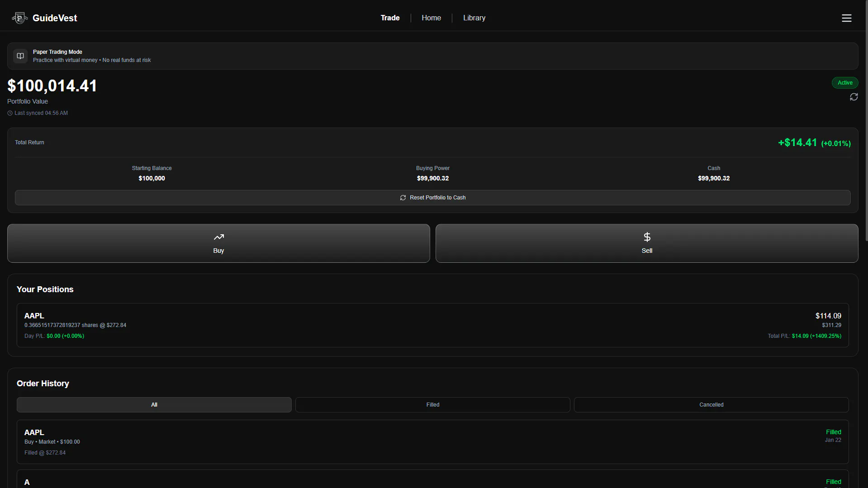
Task: Click the AAPL position value $114.09
Action: [x=828, y=316]
